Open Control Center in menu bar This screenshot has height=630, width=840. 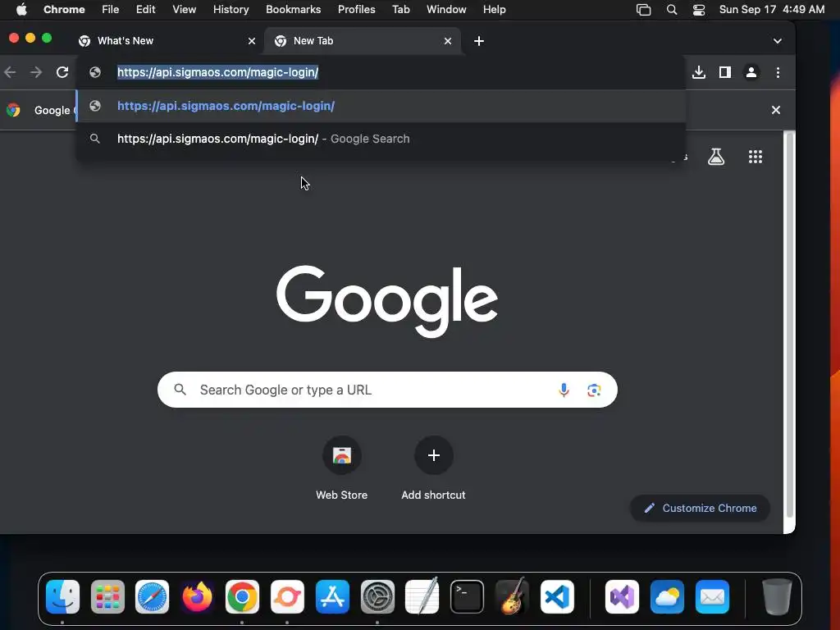(x=699, y=10)
